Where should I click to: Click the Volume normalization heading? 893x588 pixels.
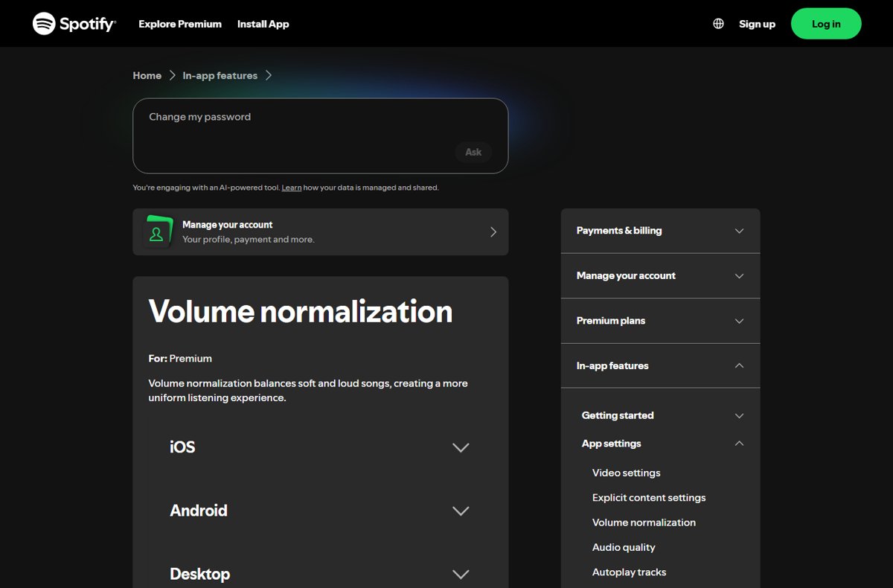click(x=301, y=311)
